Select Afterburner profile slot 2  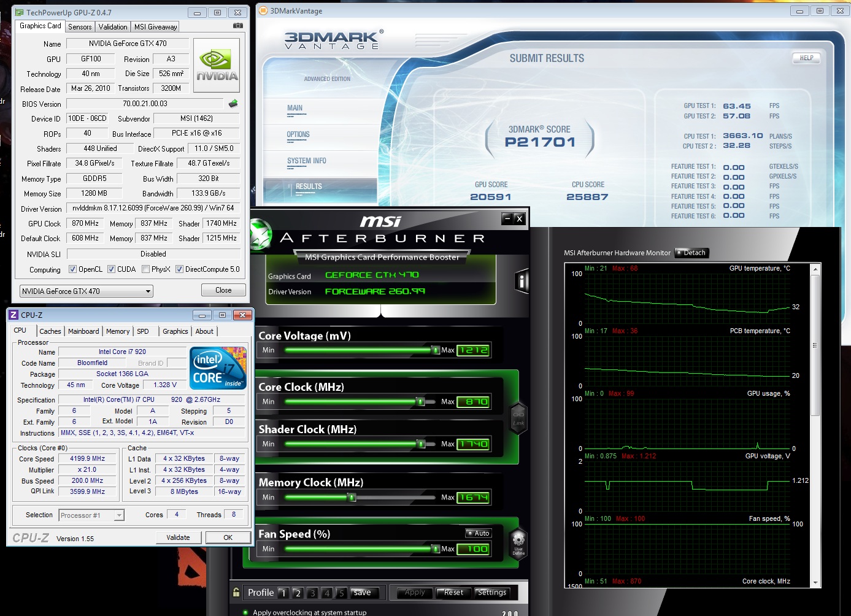click(298, 593)
